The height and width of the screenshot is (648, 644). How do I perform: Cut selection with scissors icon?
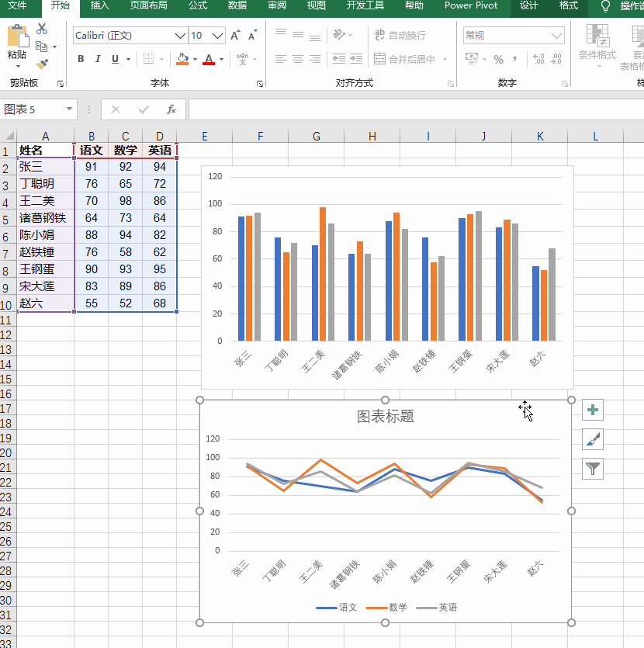pos(42,29)
